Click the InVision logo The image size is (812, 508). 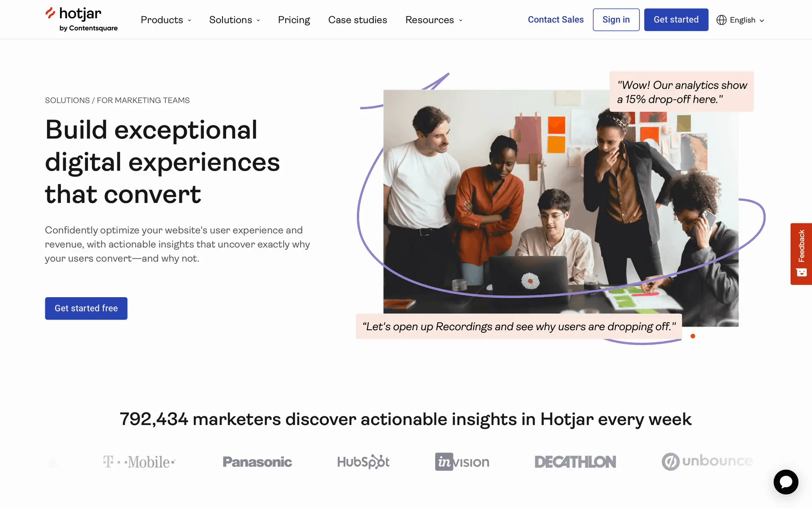(x=462, y=461)
